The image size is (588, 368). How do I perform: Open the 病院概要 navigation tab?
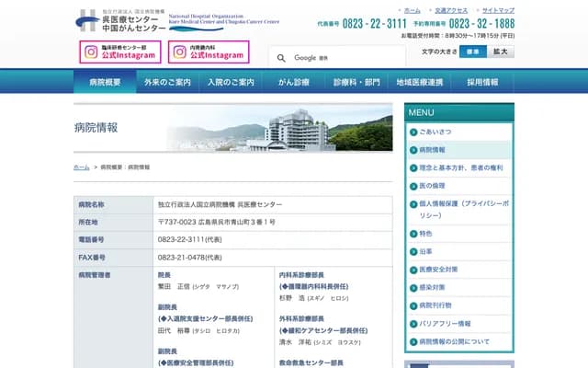click(x=105, y=82)
